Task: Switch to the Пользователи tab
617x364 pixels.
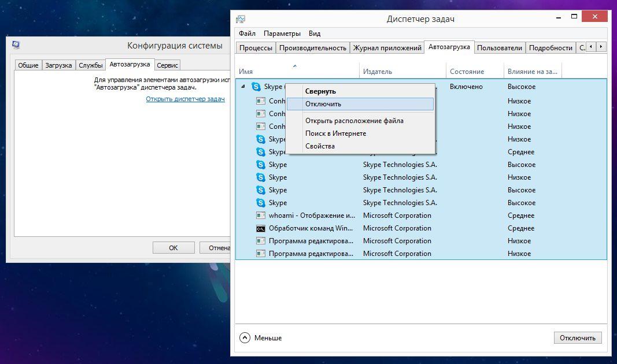Action: (500, 47)
